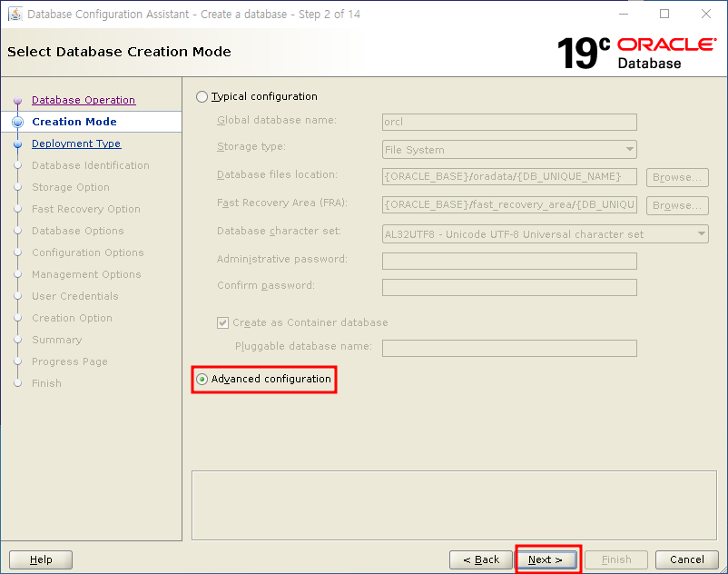The width and height of the screenshot is (728, 574).
Task: Close the Database Configuration Assistant window
Action: [706, 14]
